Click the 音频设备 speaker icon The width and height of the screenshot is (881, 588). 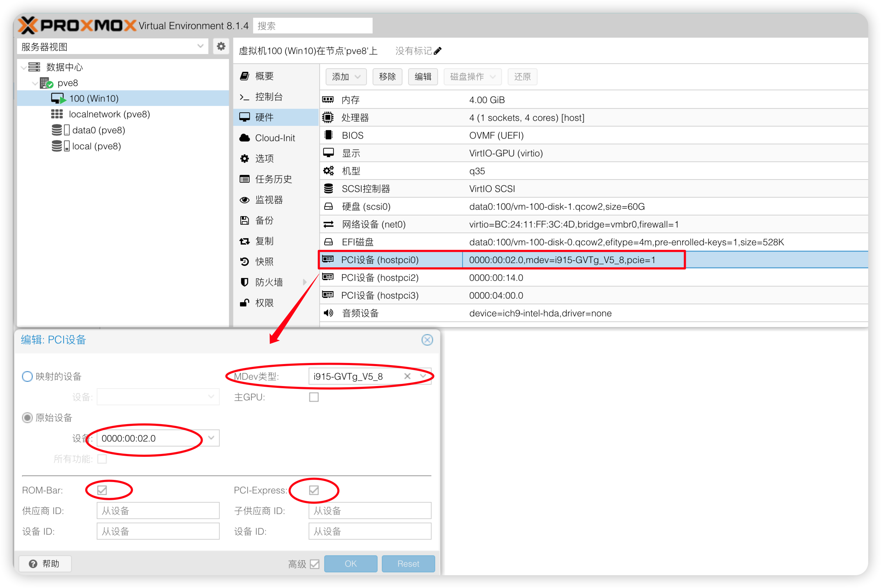[329, 313]
